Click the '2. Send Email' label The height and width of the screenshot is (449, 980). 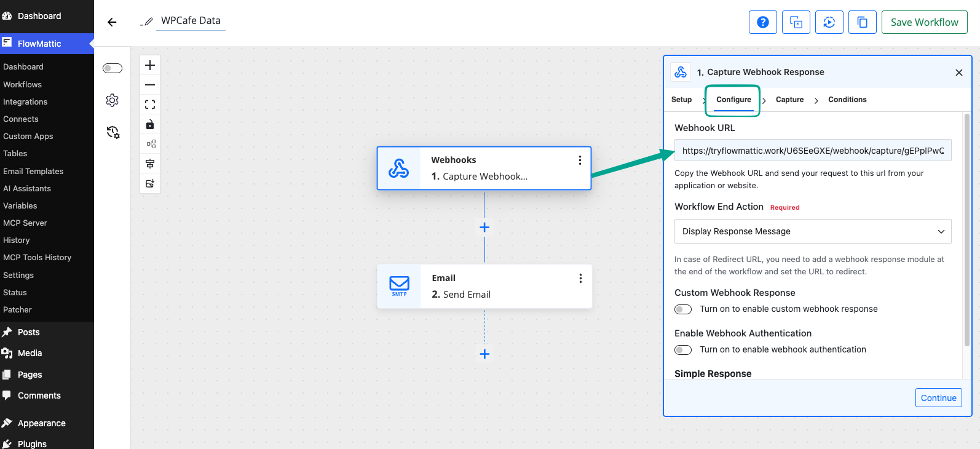(x=461, y=295)
